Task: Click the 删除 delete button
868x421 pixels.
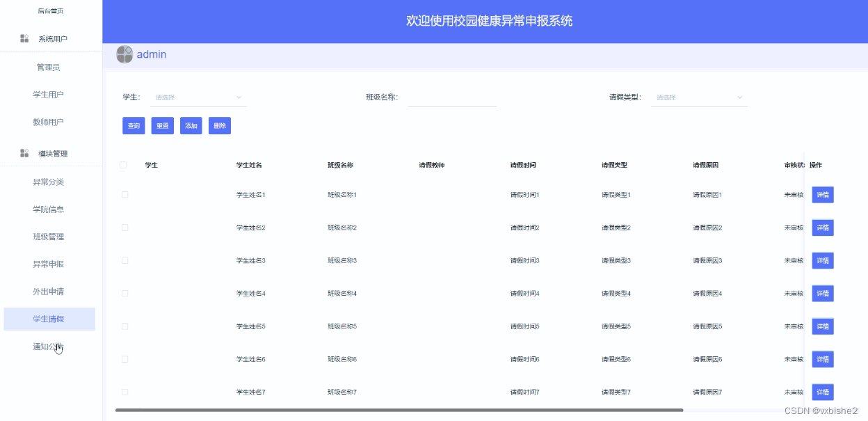Action: coord(220,126)
